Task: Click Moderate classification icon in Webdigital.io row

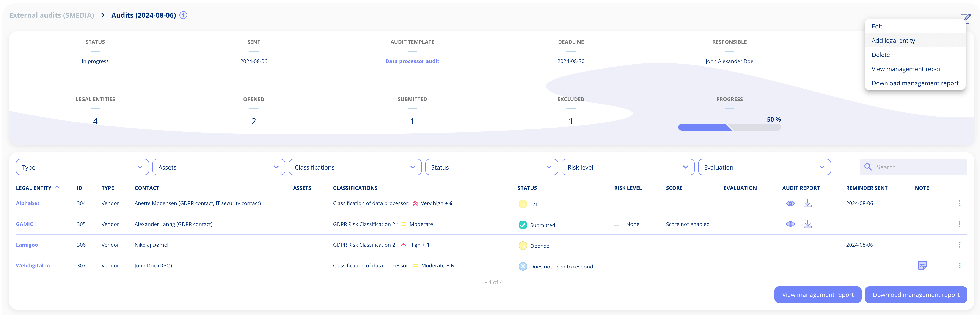Action: click(415, 266)
